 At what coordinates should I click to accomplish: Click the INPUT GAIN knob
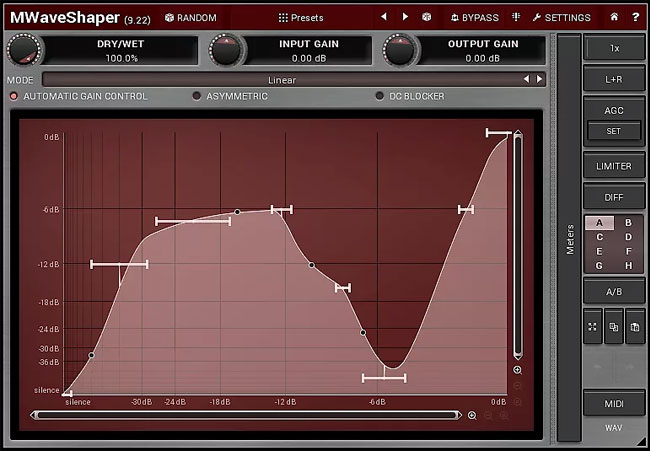point(226,50)
